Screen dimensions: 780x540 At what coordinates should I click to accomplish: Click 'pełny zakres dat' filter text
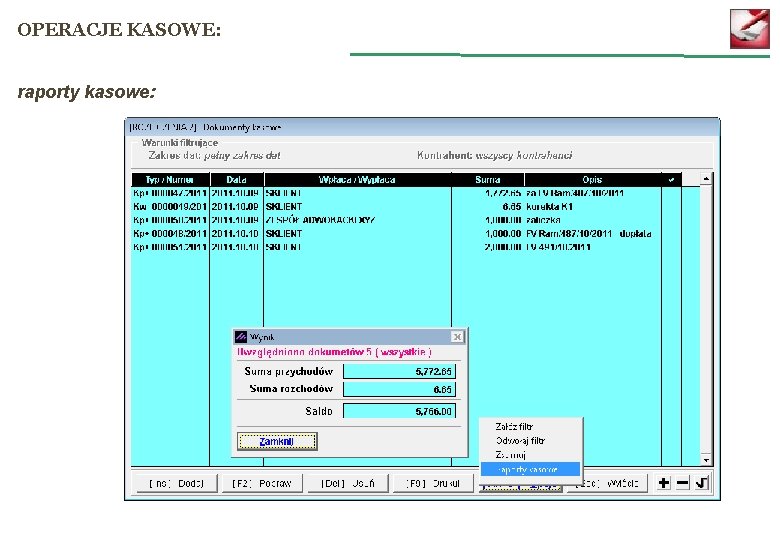pos(242,156)
